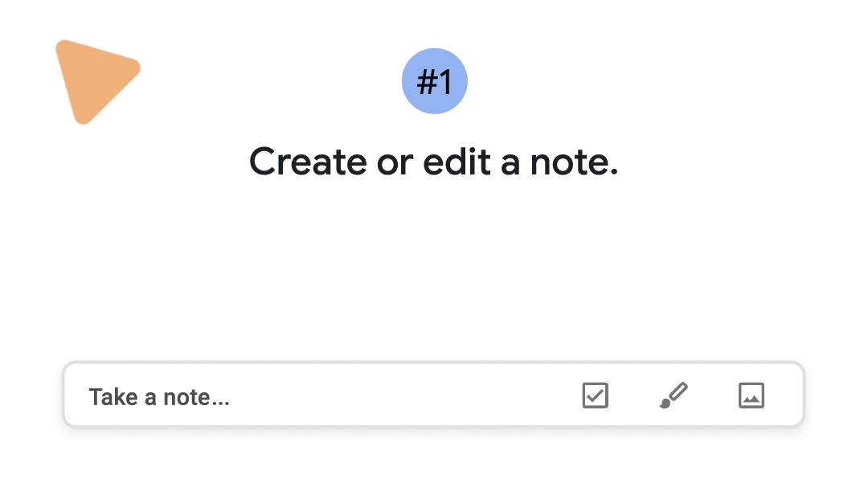Click the orange triangle play icon
Image resolution: width=868 pixels, height=488 pixels.
point(93,80)
